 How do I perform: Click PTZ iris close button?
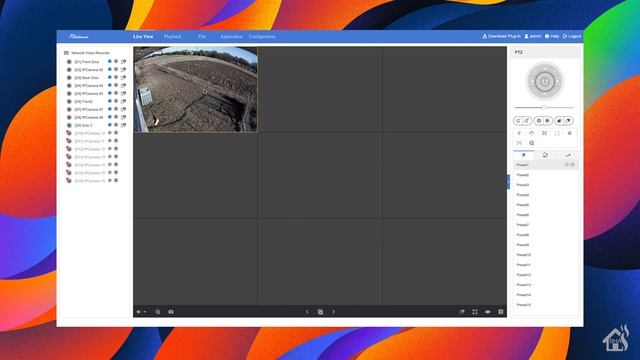[x=560, y=121]
